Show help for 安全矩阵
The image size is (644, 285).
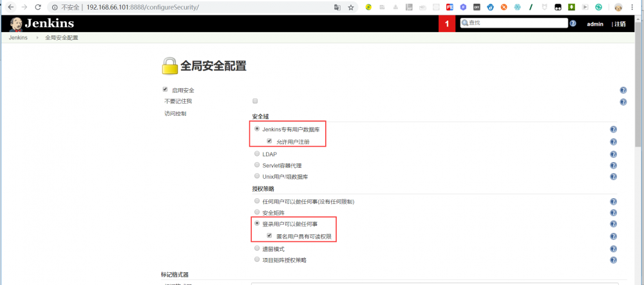tap(613, 212)
